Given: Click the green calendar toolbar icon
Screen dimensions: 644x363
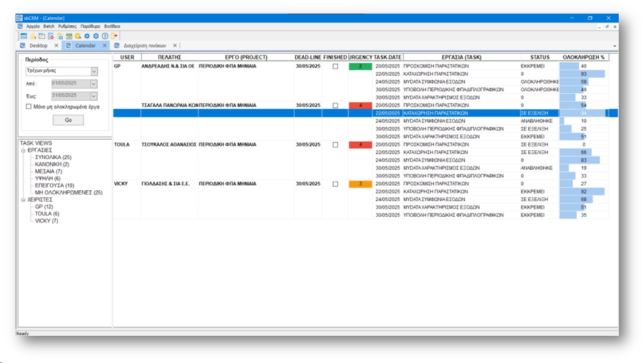Looking at the screenshot, I should 69,36.
